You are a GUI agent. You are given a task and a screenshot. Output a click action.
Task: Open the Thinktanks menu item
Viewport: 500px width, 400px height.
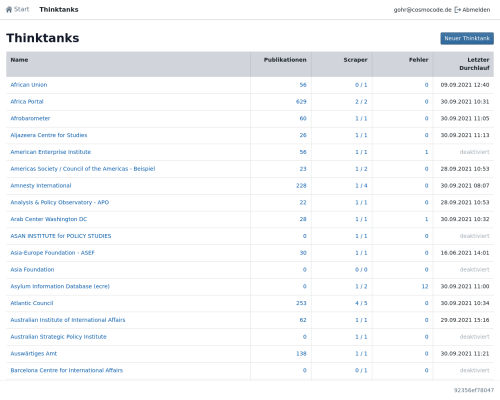[59, 9]
